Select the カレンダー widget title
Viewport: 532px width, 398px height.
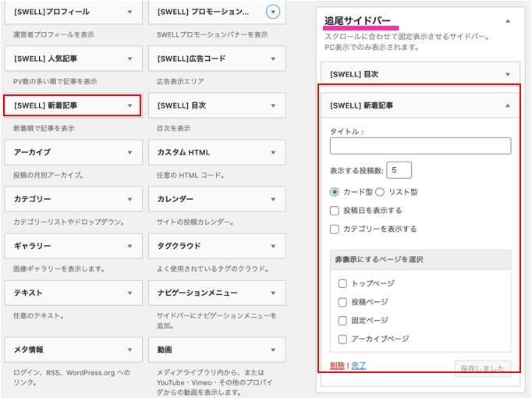coord(176,199)
